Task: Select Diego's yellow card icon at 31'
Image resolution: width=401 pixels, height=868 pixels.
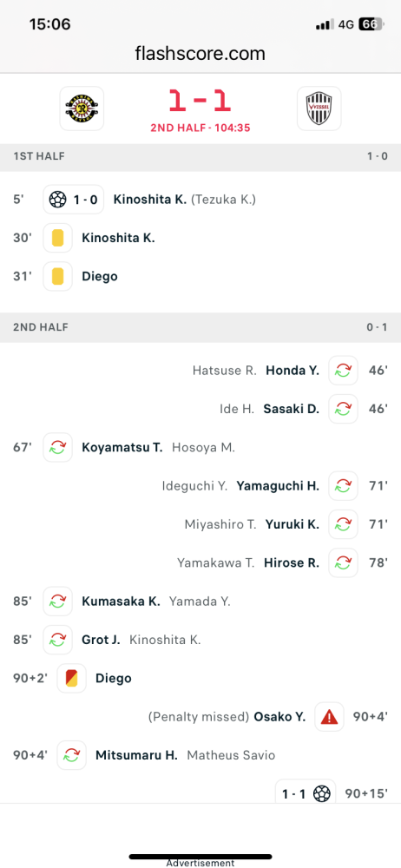Action: tap(57, 276)
